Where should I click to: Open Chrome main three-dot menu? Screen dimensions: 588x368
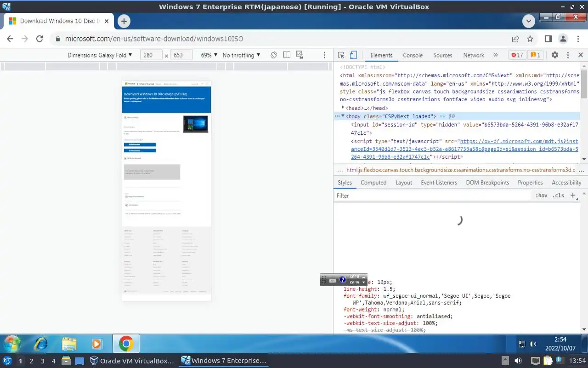point(578,39)
